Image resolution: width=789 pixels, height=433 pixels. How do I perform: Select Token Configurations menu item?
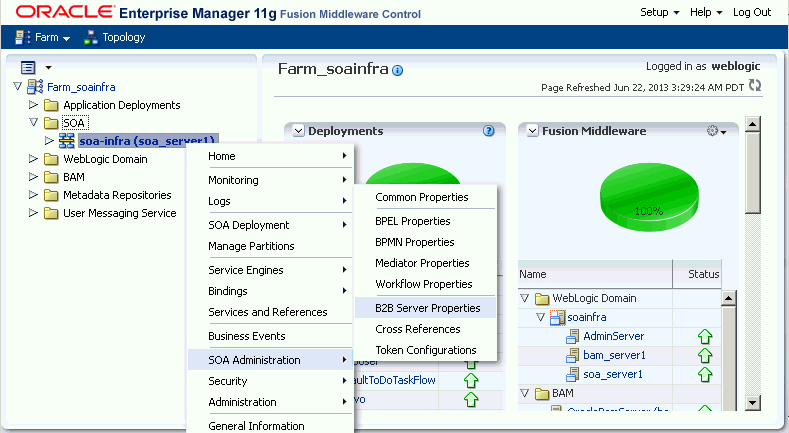coord(426,350)
